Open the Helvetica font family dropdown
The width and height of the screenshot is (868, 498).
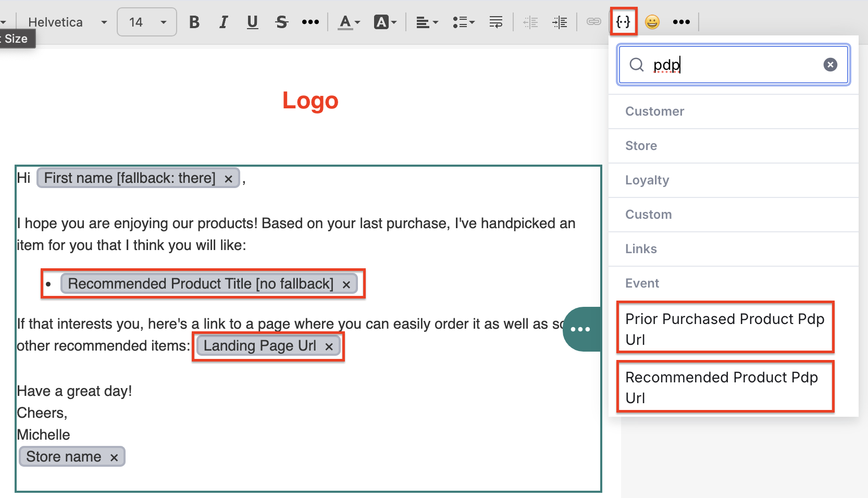(x=67, y=22)
